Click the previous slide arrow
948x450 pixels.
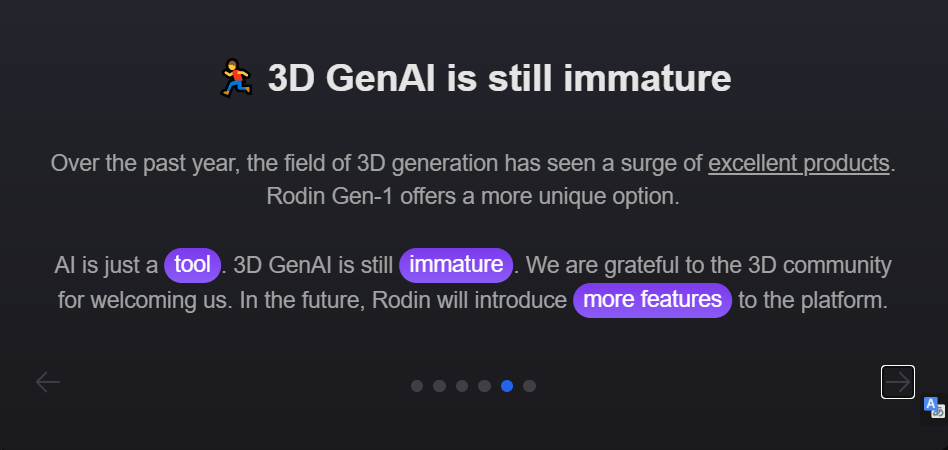coord(48,382)
